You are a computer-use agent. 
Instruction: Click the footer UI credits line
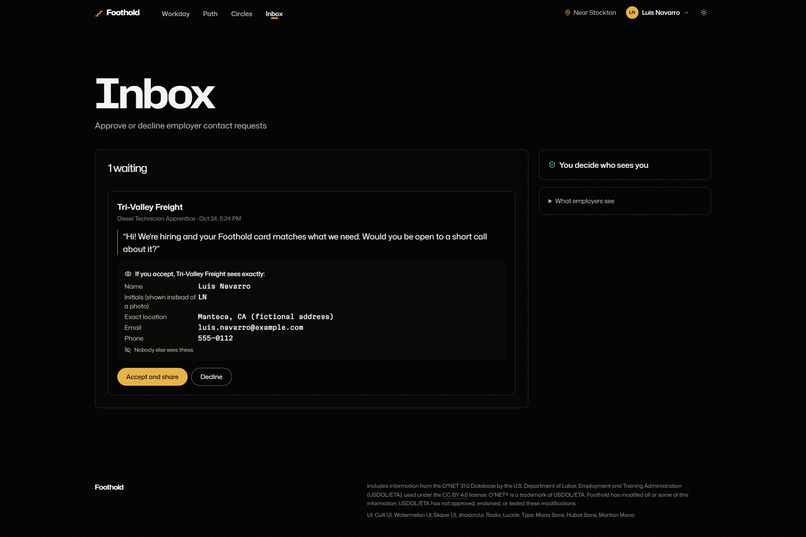[501, 515]
